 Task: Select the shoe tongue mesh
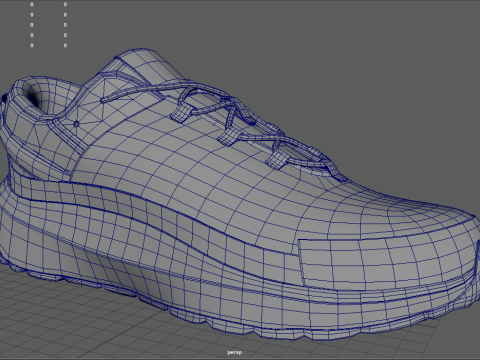coord(149,66)
